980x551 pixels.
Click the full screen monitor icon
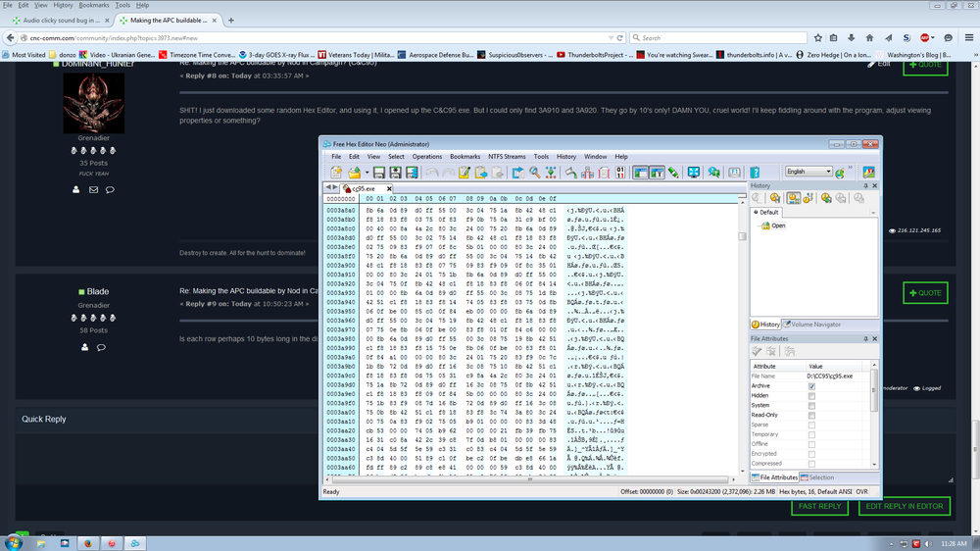tap(694, 173)
